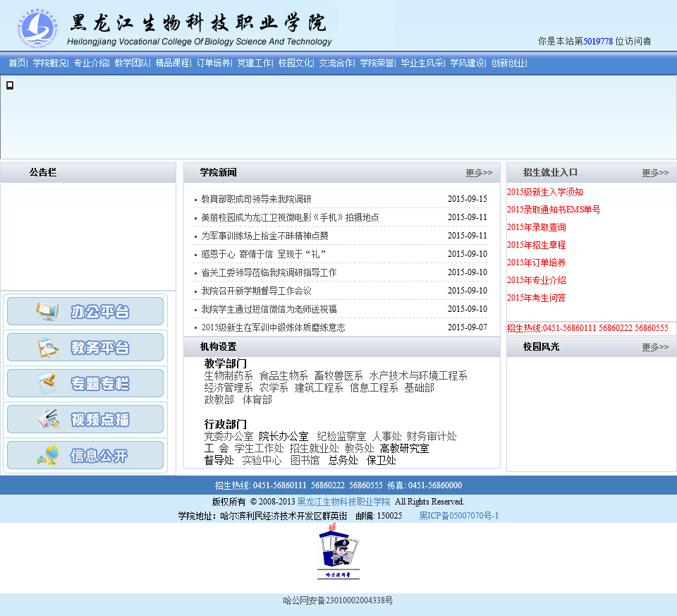
Task: Open 高教研究室 office page
Action: [x=405, y=448]
